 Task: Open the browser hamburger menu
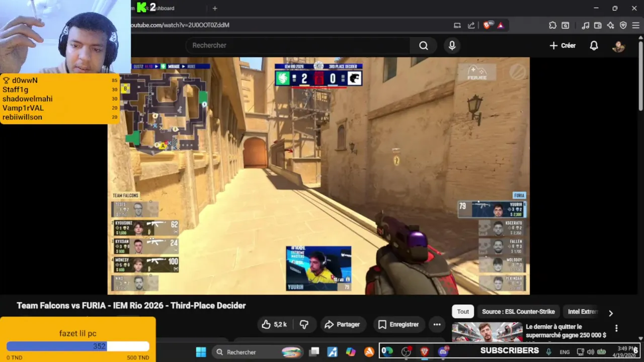(635, 25)
